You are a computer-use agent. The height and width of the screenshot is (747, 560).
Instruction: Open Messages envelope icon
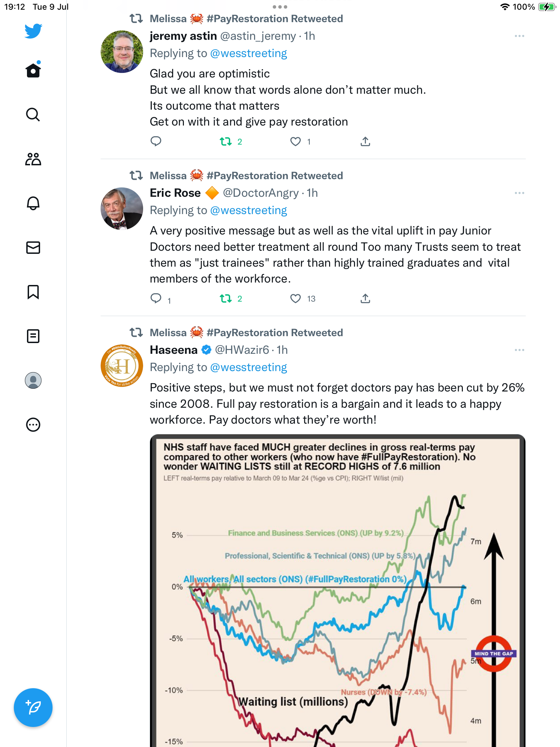pyautogui.click(x=33, y=248)
